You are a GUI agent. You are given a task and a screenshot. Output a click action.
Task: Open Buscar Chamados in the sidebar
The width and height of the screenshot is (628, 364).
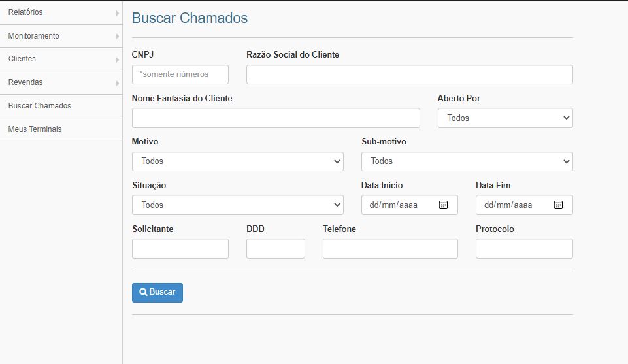click(x=39, y=106)
